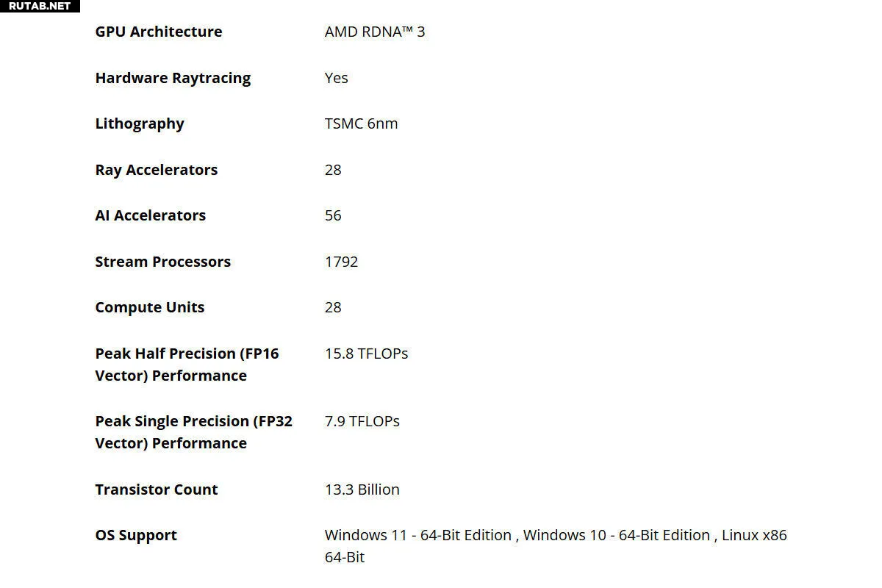Image resolution: width=882 pixels, height=588 pixels.
Task: Select the Transistor Count label
Action: click(x=157, y=490)
